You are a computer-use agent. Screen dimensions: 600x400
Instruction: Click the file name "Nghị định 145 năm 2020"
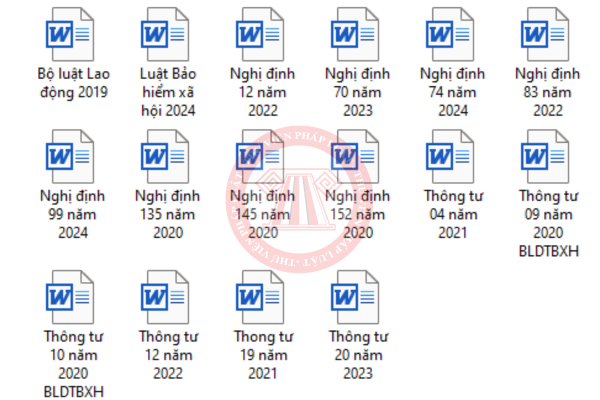coord(262,214)
